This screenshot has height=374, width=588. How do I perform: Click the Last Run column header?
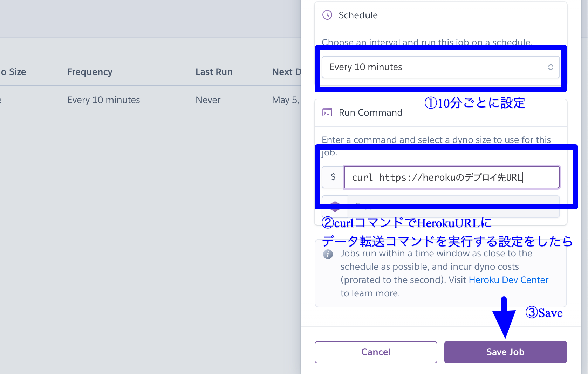[x=214, y=72]
